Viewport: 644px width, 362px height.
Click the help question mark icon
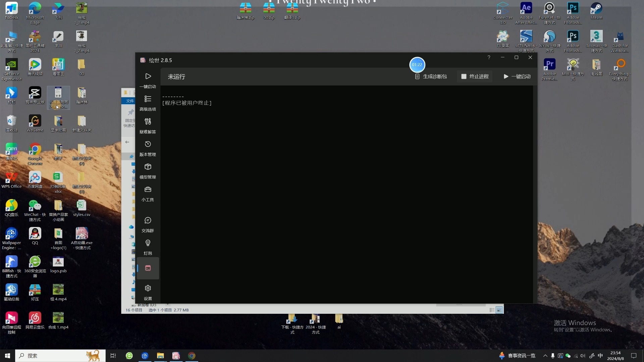(489, 58)
